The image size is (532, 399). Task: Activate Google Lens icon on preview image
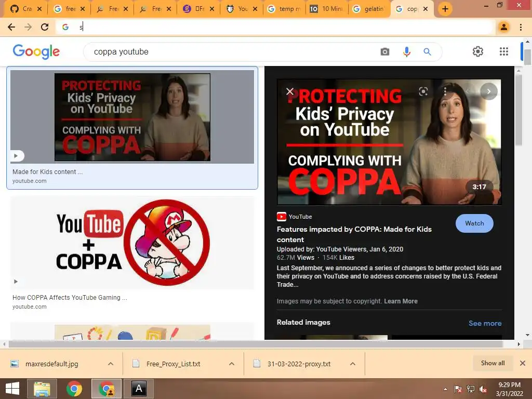pos(423,91)
